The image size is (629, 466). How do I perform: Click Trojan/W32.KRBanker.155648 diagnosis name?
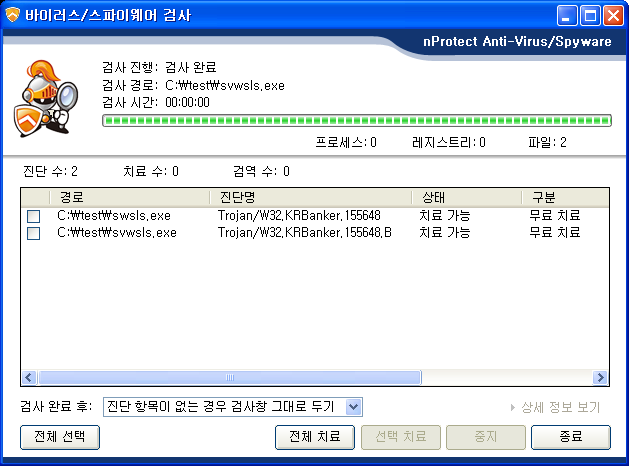point(299,216)
